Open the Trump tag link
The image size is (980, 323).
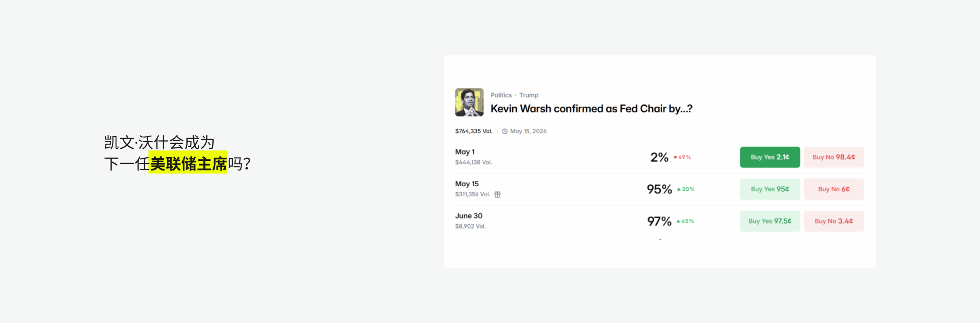point(529,95)
